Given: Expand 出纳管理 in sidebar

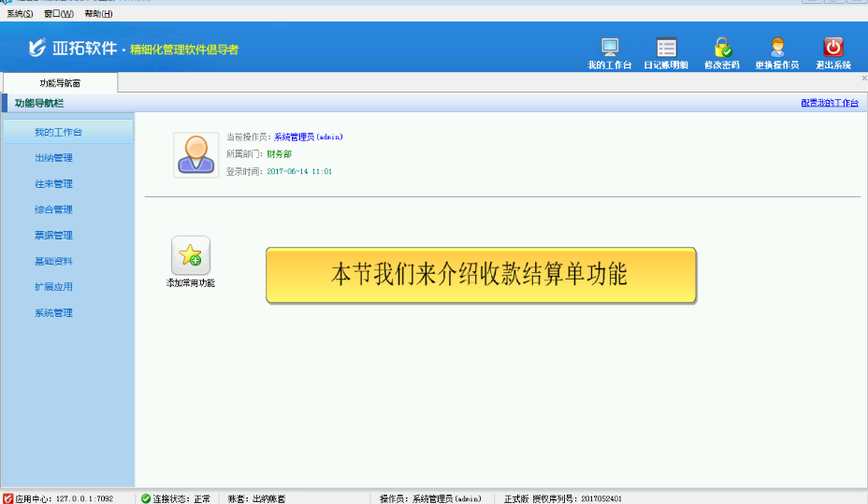Looking at the screenshot, I should click(x=53, y=158).
